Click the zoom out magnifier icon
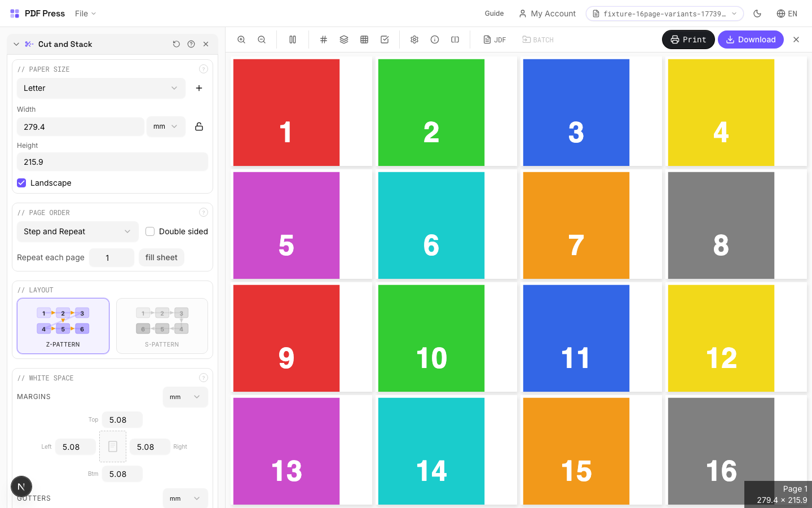 point(262,40)
